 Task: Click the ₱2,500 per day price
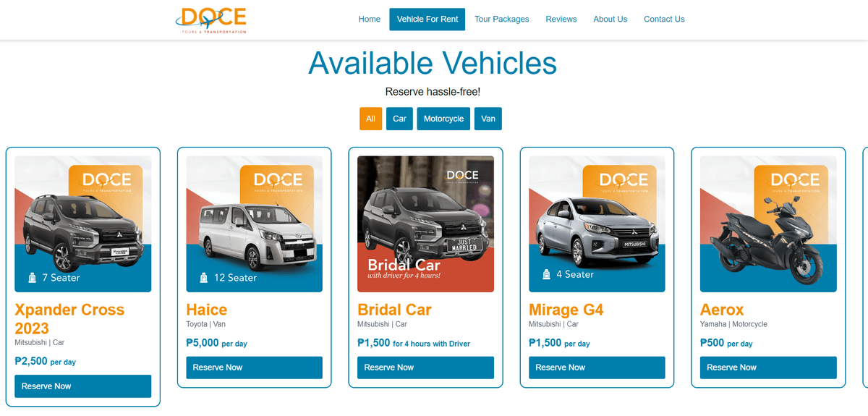click(x=46, y=361)
